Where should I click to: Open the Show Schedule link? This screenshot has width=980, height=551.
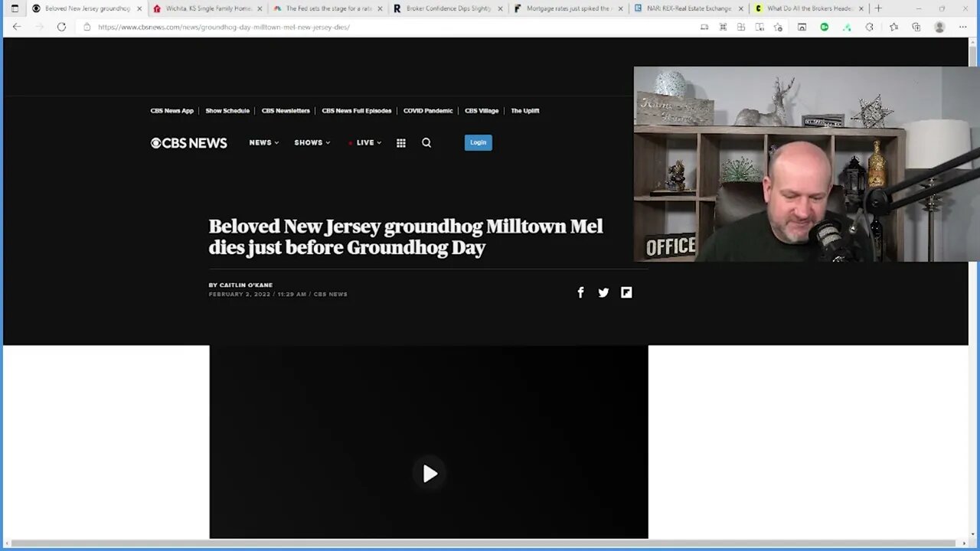[227, 111]
